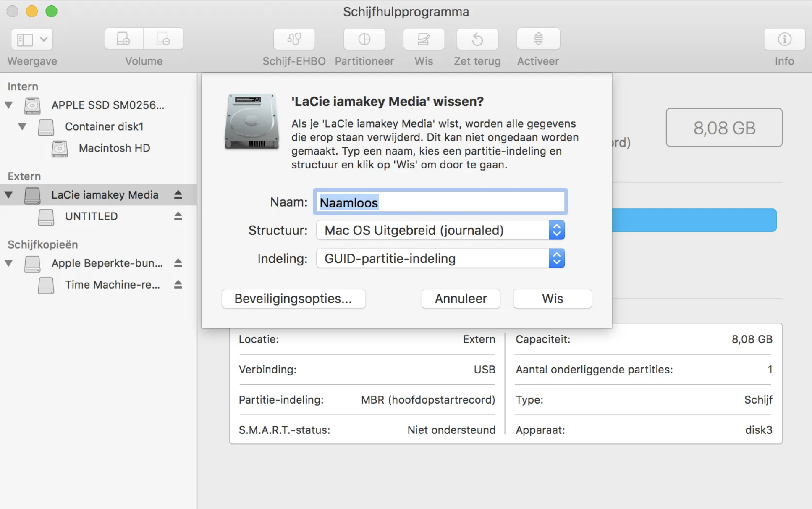Image resolution: width=812 pixels, height=509 pixels.
Task: Select the Partitioneer toolbar icon
Action: tap(364, 39)
